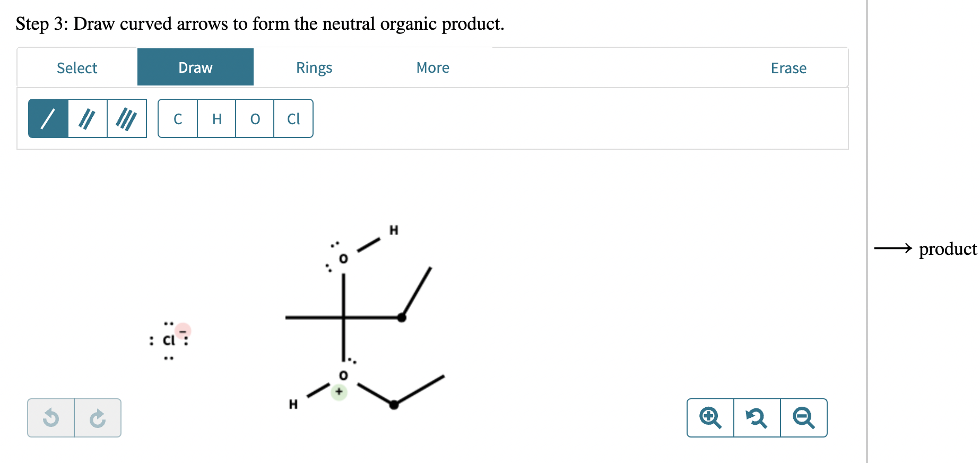Screen dimensions: 980x463
Task: Select the Oxygen atom button
Action: 255,119
